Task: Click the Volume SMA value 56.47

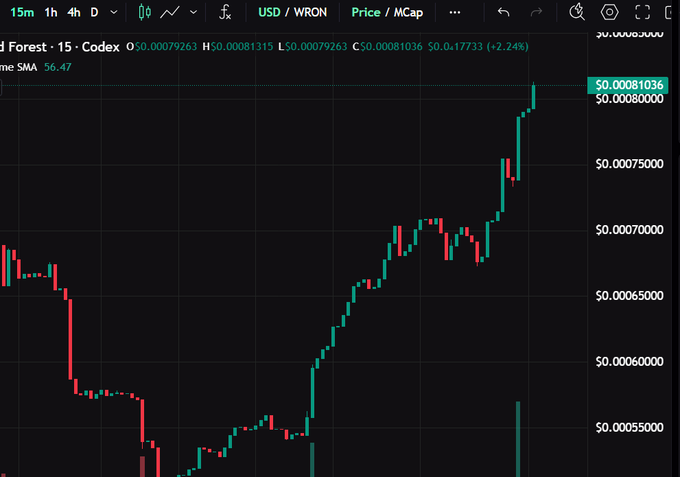Action: click(58, 67)
